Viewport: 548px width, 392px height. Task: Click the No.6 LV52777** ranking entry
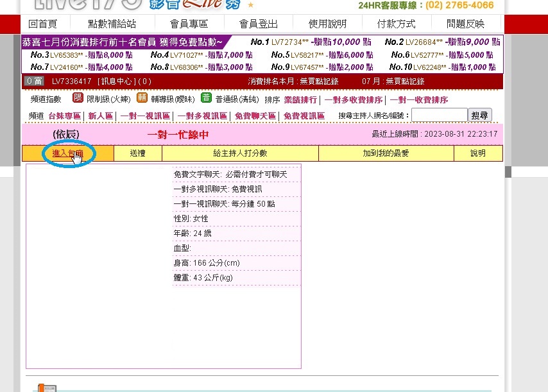click(442, 55)
